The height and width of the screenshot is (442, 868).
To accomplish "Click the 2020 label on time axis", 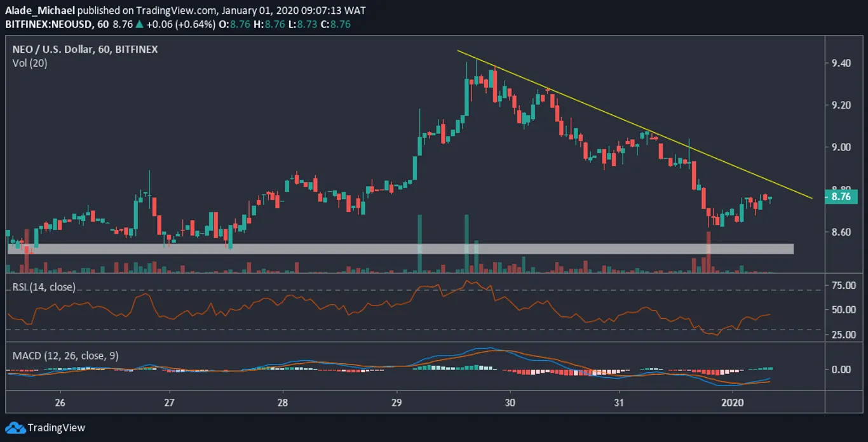I will [x=733, y=403].
